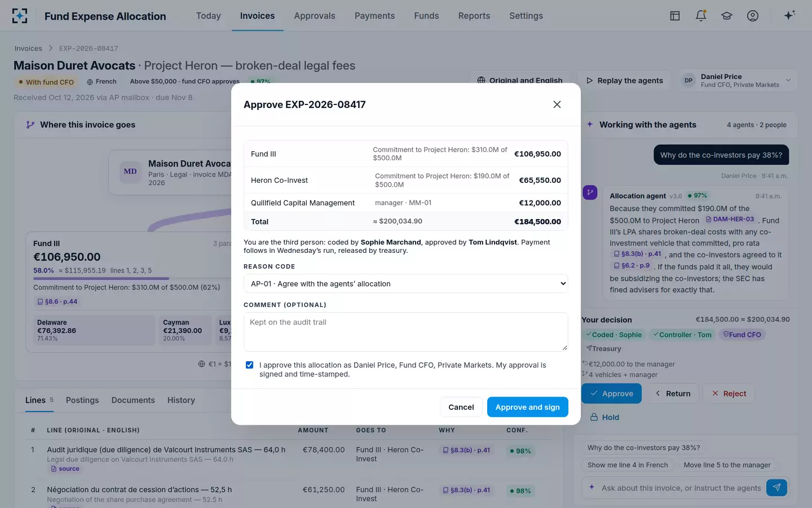
Task: Close the Approve EXP-2026-08417 dialog
Action: click(x=557, y=104)
